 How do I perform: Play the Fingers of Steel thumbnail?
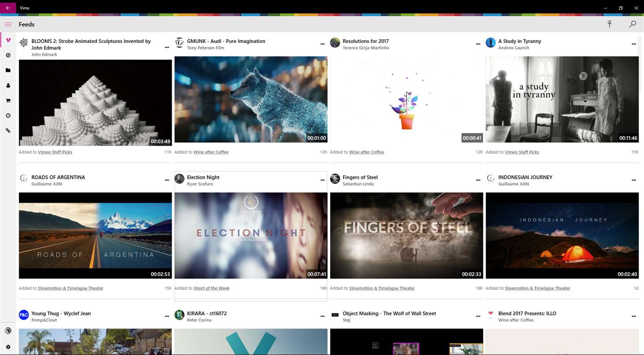pos(407,236)
